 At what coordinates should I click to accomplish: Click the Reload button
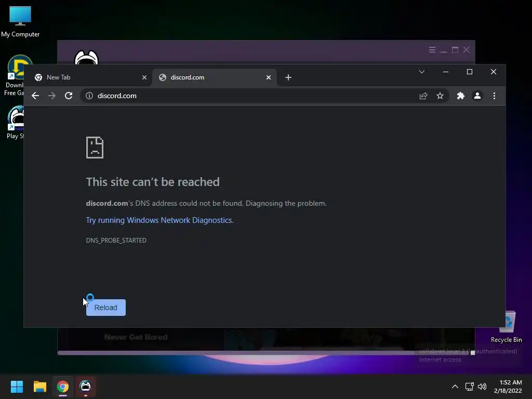point(106,308)
